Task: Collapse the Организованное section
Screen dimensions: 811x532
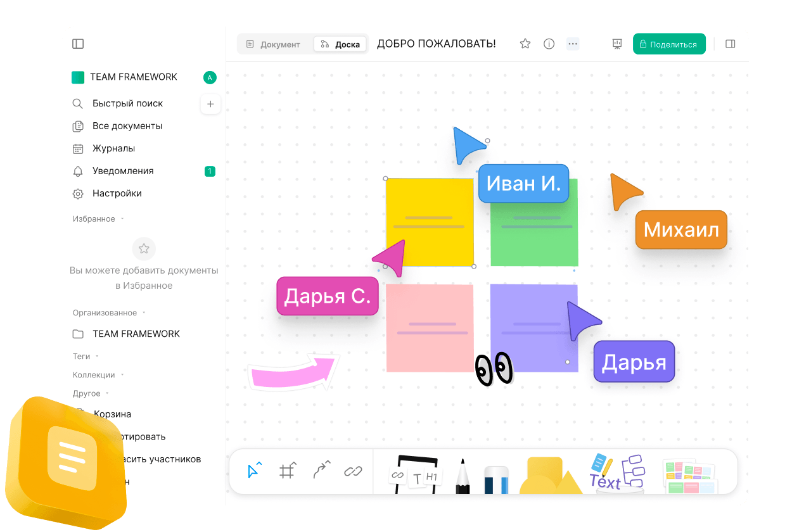Action: (x=109, y=312)
